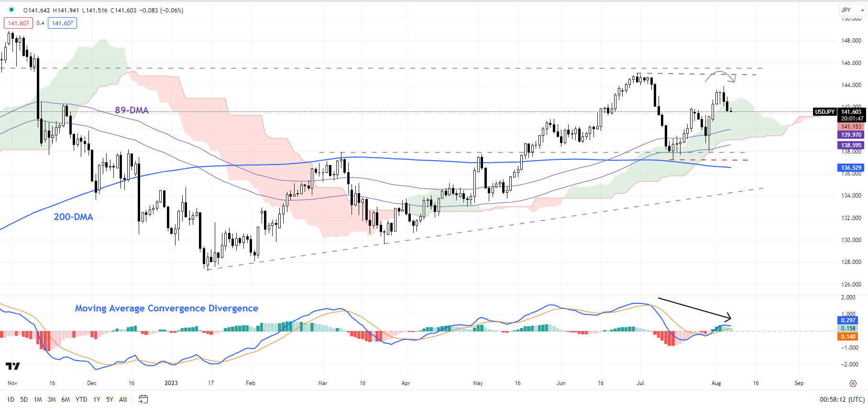Screen dimensions: 868x408
Task: Click the 200-DMA chart label
Action: [x=73, y=217]
